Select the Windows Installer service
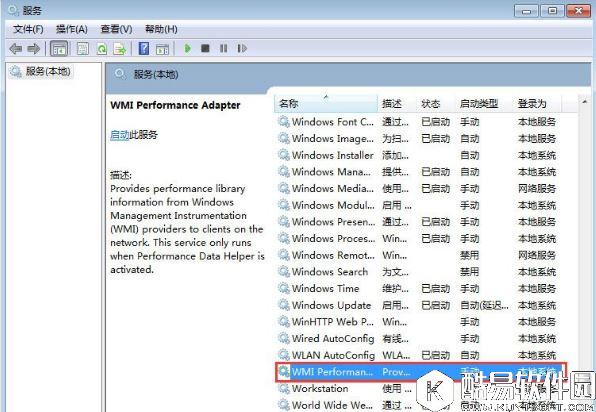Image resolution: width=596 pixels, height=412 pixels. coord(418,155)
